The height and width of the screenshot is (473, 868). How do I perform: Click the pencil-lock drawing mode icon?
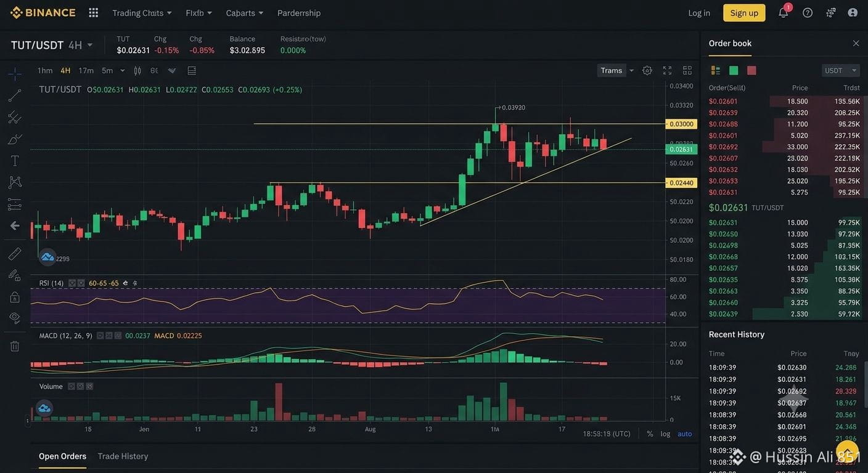point(15,275)
